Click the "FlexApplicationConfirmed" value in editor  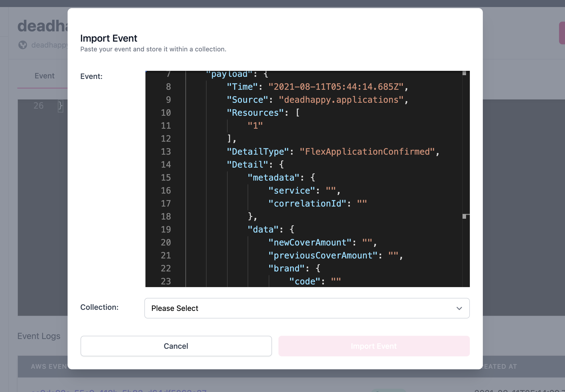point(367,152)
